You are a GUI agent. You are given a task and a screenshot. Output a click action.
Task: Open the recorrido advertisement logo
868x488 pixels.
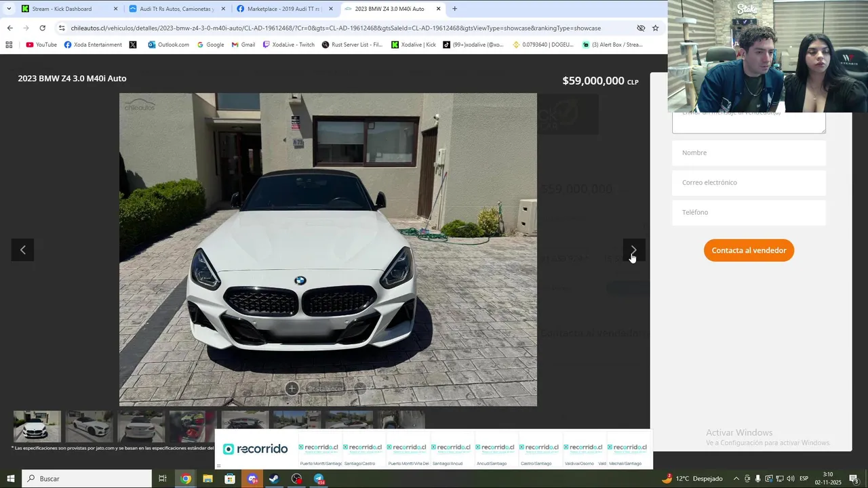tap(255, 449)
